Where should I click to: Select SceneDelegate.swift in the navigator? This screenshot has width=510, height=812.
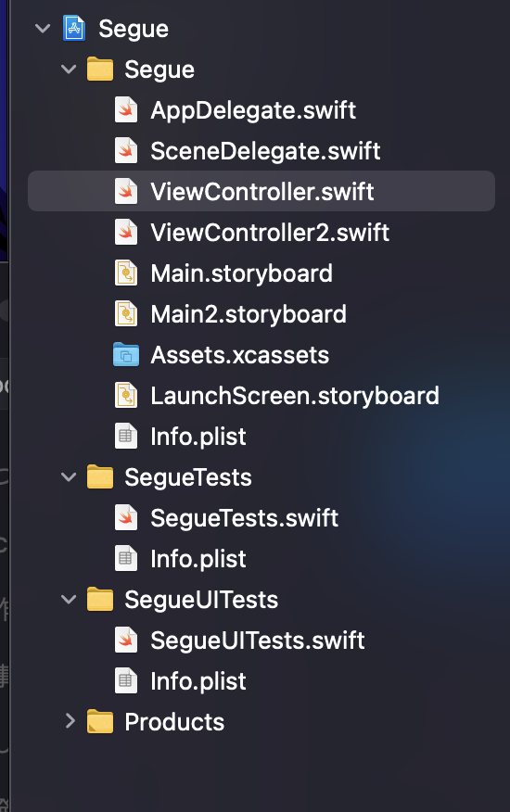point(265,151)
